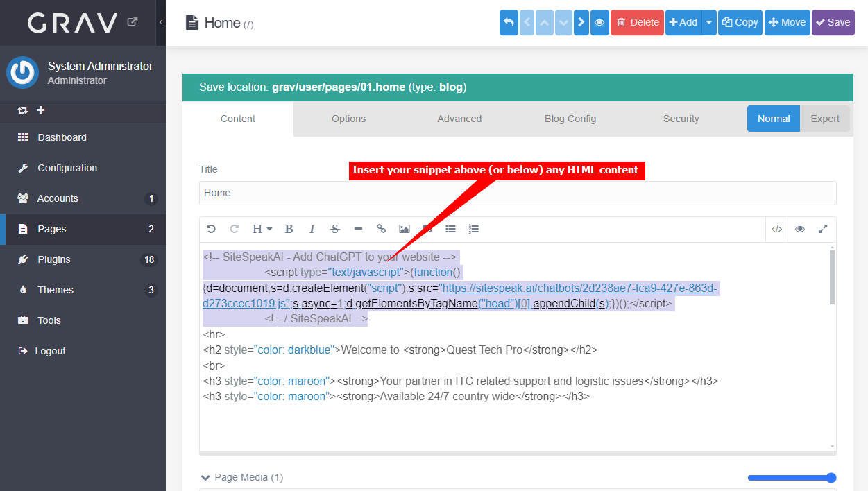Open the Headers dropdown in editor toolbar
This screenshot has width=868, height=491.
[262, 229]
